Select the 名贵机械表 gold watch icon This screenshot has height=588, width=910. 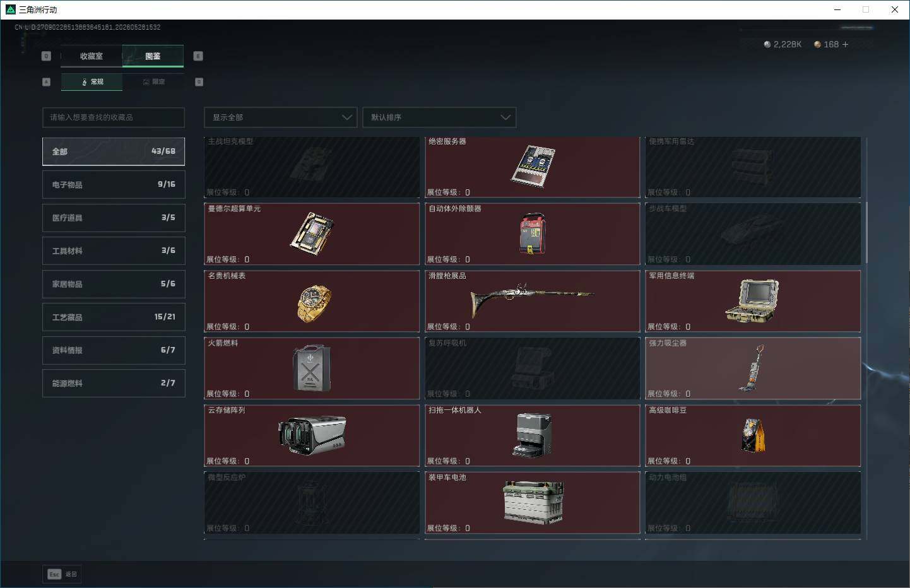tap(314, 303)
